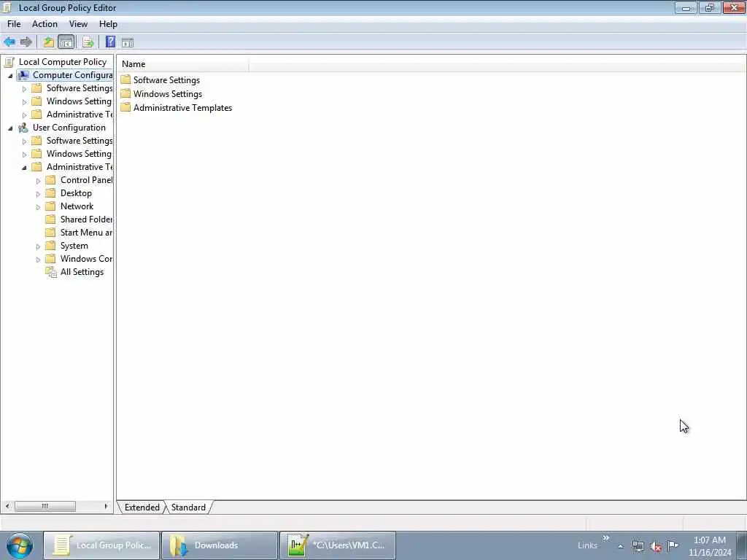Open the Windows Start button
The height and width of the screenshot is (560, 747).
(x=20, y=545)
